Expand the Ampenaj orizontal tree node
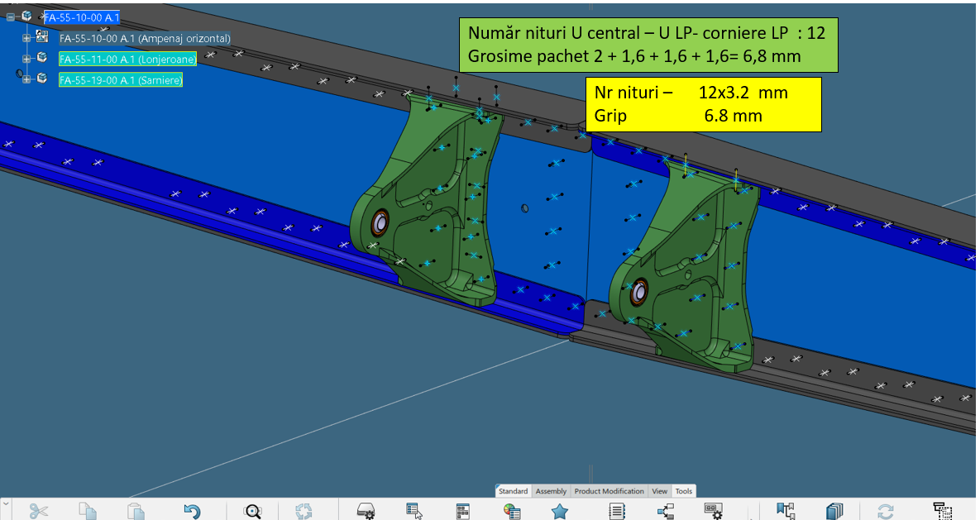The height and width of the screenshot is (520, 980). click(x=26, y=38)
